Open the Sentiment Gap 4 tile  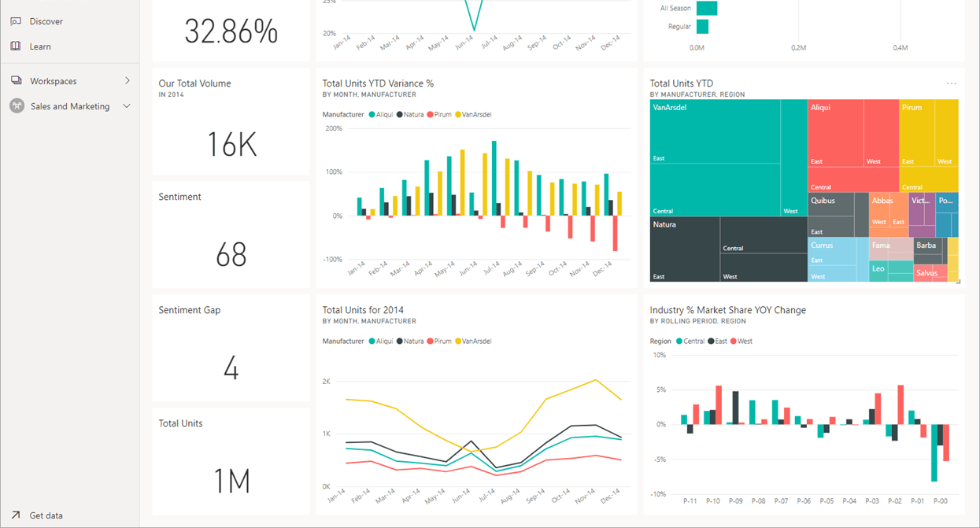[x=231, y=349]
